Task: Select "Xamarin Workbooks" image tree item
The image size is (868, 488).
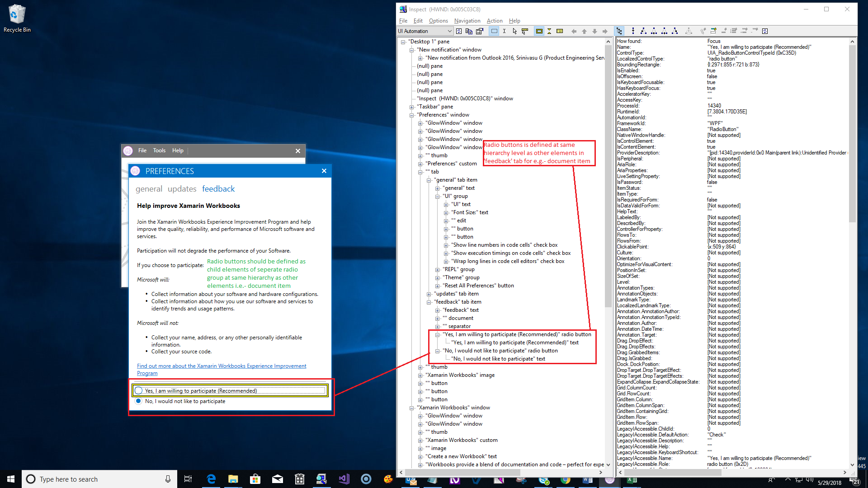Action: tap(460, 375)
